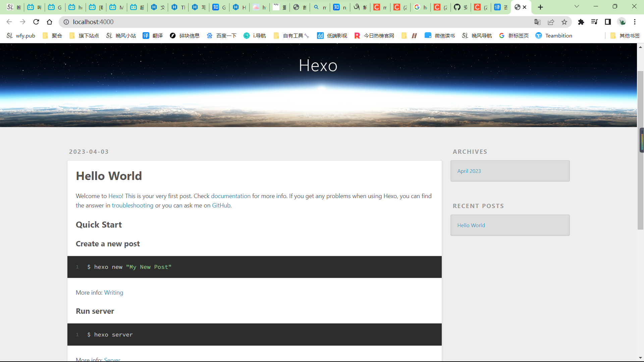
Task: Go to the browser home page icon
Action: 49,22
